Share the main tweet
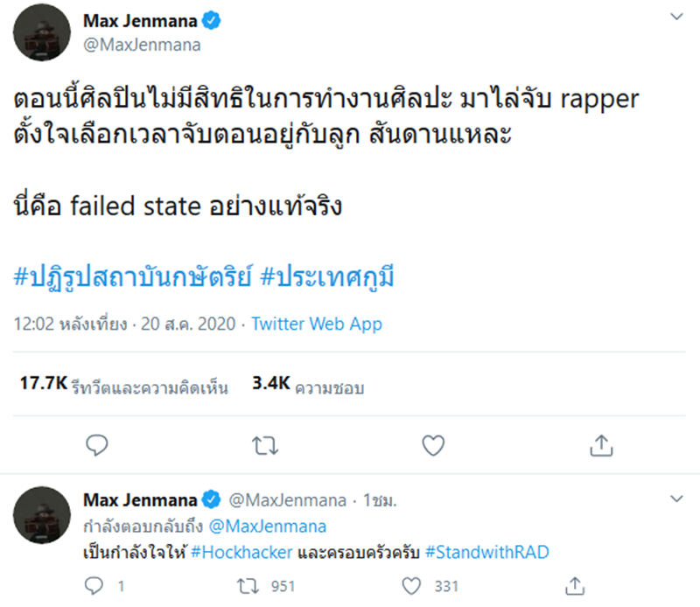 pyautogui.click(x=600, y=445)
